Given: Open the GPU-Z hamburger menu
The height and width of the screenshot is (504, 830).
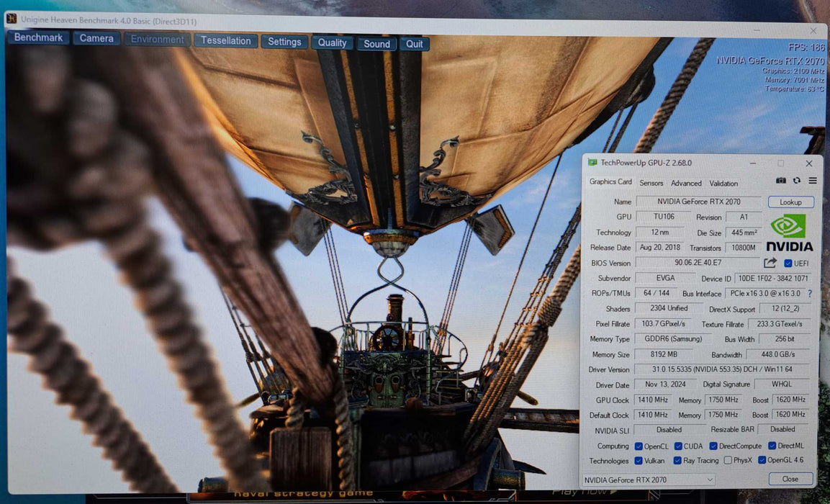Looking at the screenshot, I should (x=813, y=181).
